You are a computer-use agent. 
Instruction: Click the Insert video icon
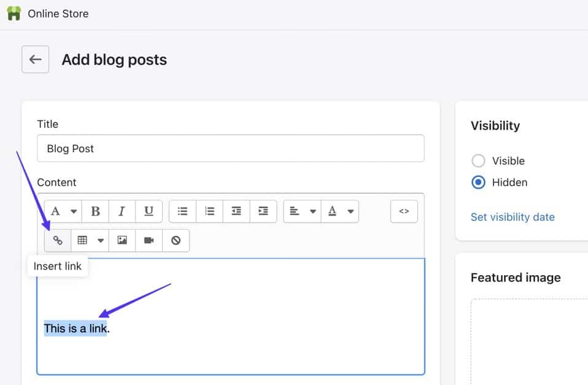[x=149, y=241]
